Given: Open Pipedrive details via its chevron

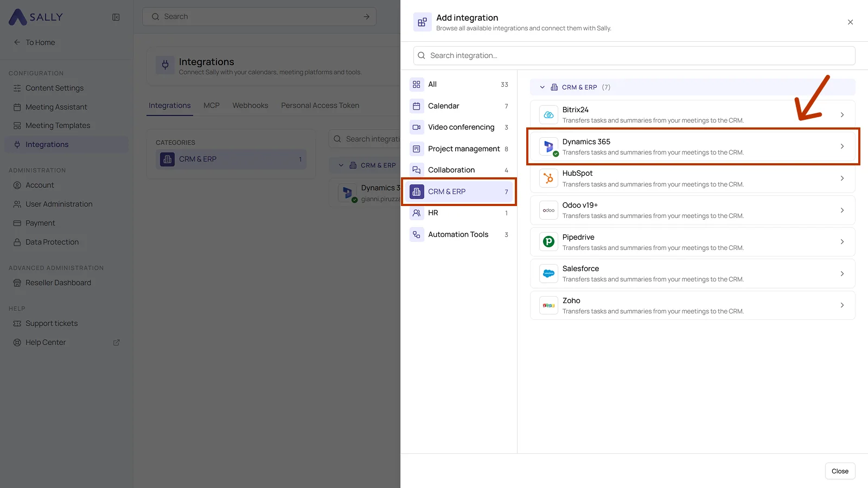Looking at the screenshot, I should (842, 242).
